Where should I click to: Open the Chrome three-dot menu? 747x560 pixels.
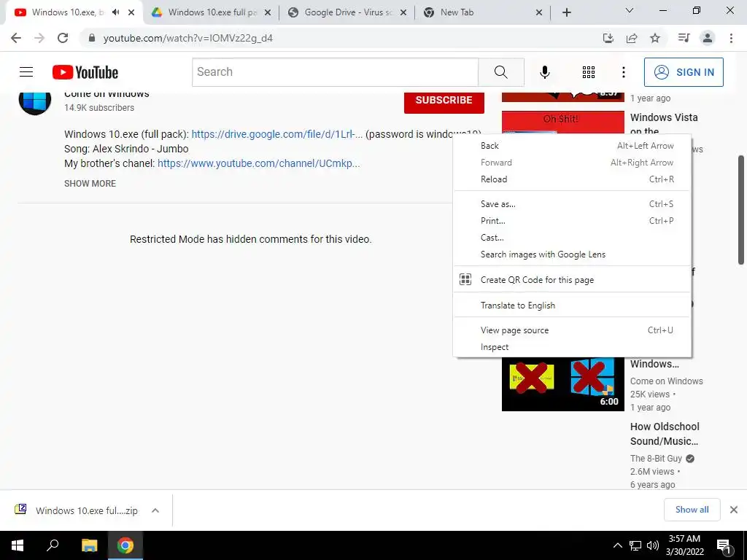[x=731, y=38]
